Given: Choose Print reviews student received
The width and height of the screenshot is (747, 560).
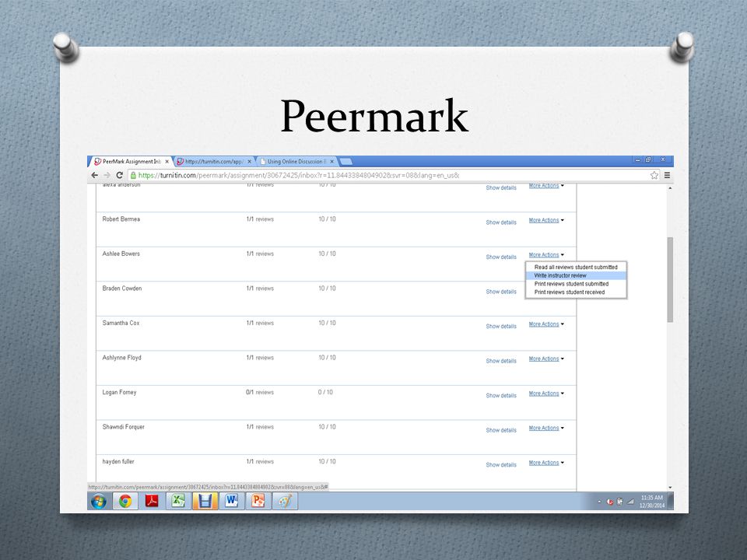Looking at the screenshot, I should pos(576,292).
